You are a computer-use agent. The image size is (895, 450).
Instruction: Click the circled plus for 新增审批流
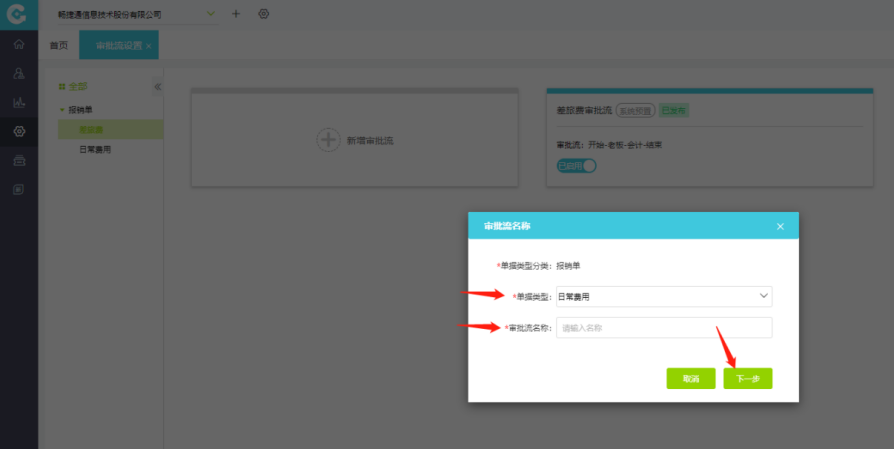328,140
